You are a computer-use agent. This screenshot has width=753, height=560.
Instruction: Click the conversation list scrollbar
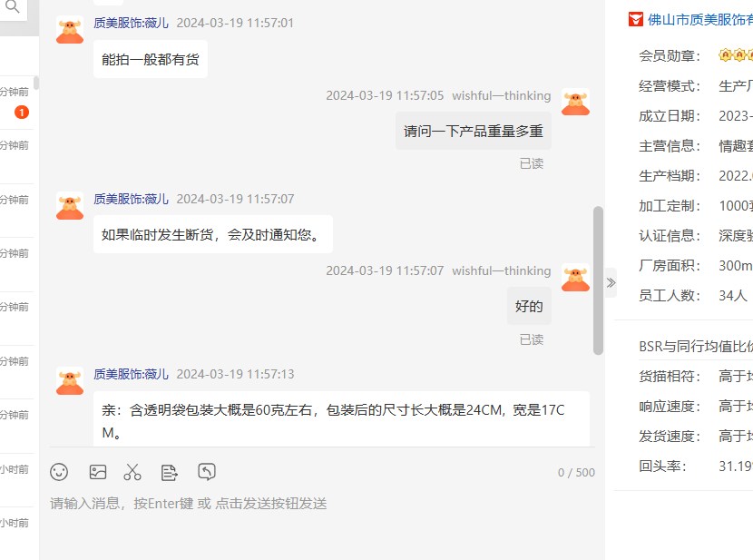pos(36,84)
